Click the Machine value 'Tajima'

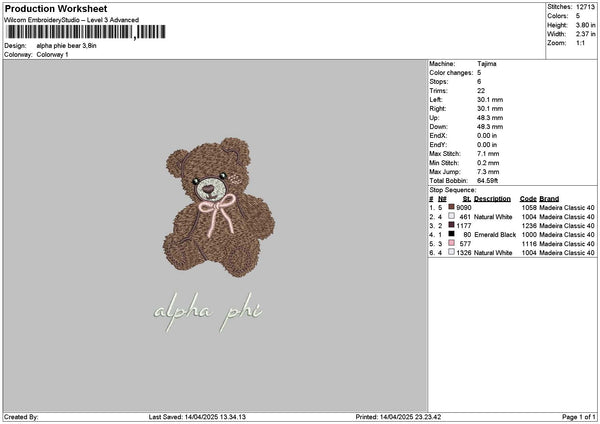coord(487,64)
